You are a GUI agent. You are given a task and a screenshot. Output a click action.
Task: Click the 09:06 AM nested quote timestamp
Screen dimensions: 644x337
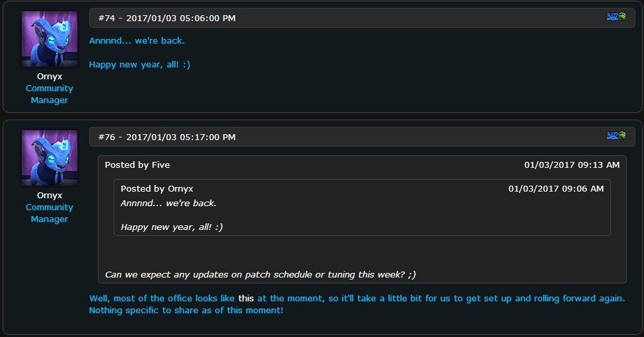[x=556, y=188]
